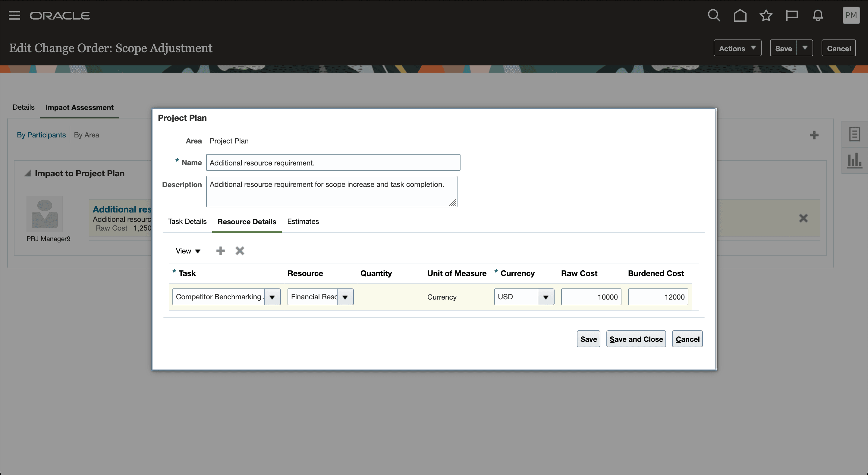Expand the Resource dropdown arrow

pos(345,297)
